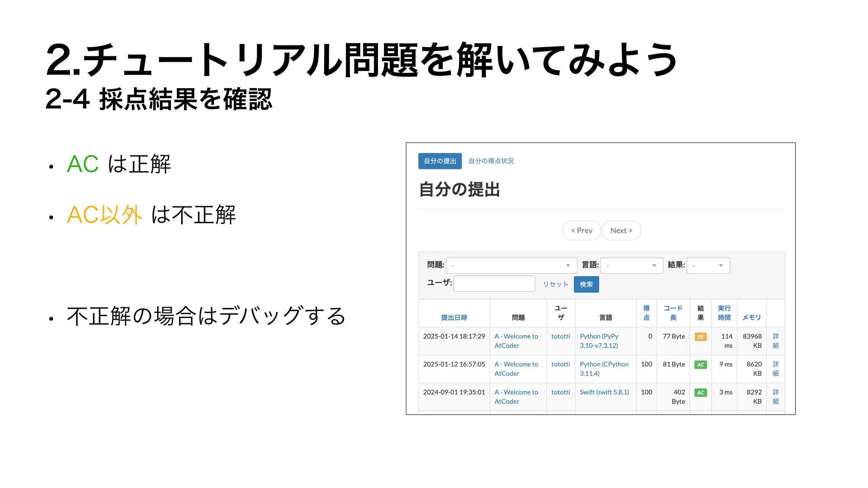The width and height of the screenshot is (868, 488).
Task: Sort by 実行時間 column header
Action: click(x=724, y=313)
